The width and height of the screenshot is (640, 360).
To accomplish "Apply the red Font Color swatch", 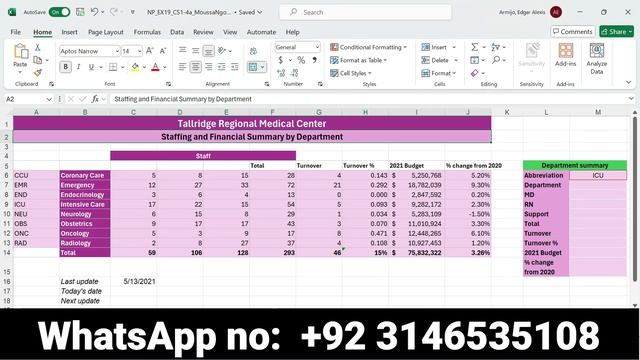I will (155, 67).
